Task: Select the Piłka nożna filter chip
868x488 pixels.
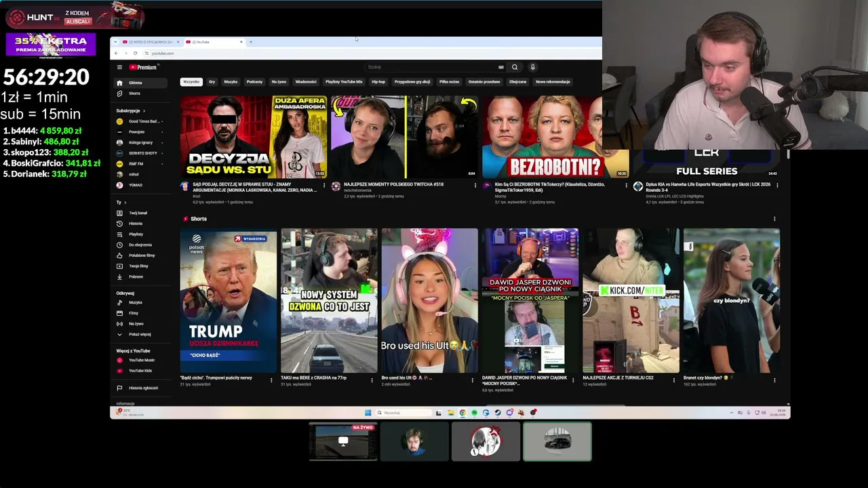Action: pyautogui.click(x=449, y=82)
